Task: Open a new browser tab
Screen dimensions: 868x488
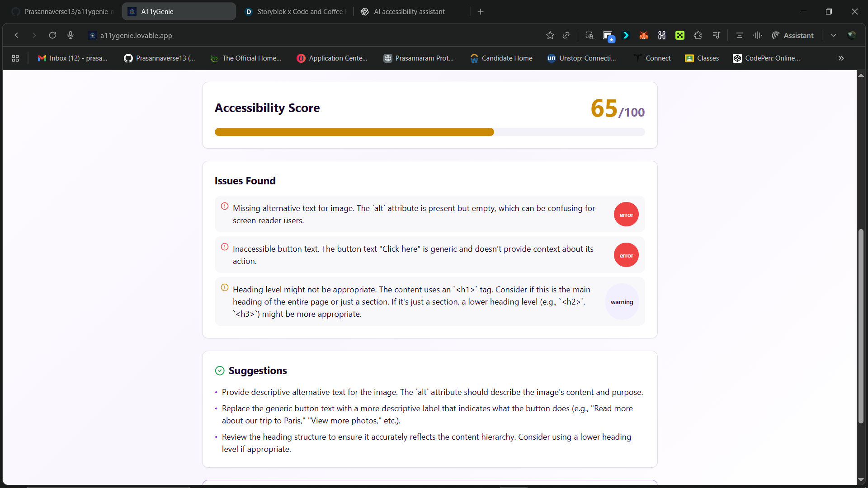Action: (481, 12)
